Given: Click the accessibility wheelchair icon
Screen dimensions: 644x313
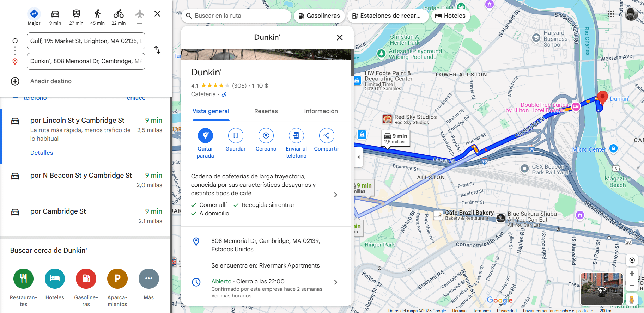Looking at the screenshot, I should coord(224,94).
